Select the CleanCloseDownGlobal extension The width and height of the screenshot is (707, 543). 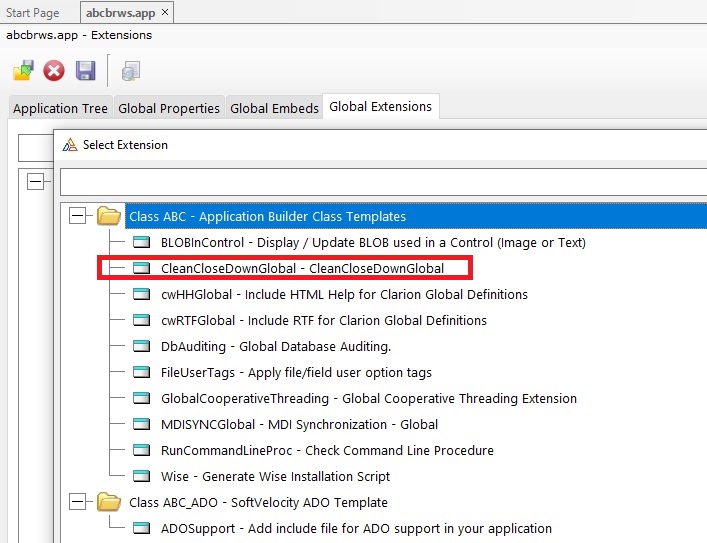pyautogui.click(x=302, y=268)
